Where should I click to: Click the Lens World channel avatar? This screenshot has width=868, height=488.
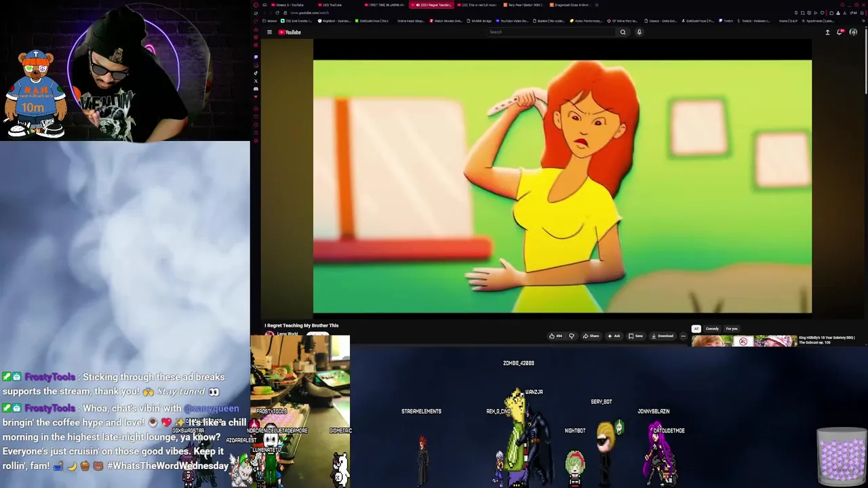tap(269, 334)
